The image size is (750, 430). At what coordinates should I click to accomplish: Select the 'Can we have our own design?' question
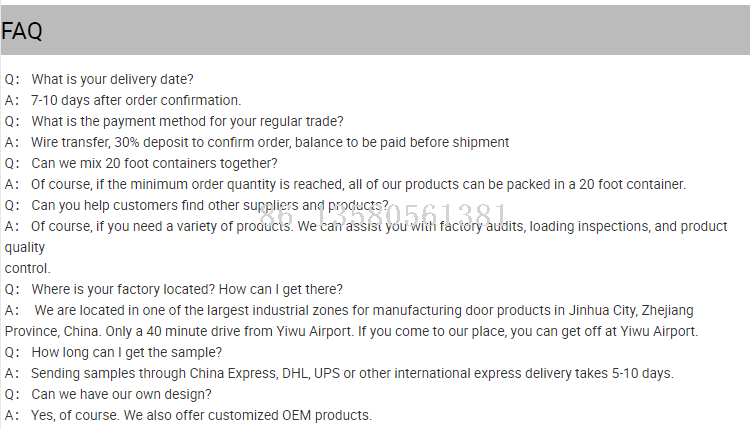pyautogui.click(x=126, y=394)
